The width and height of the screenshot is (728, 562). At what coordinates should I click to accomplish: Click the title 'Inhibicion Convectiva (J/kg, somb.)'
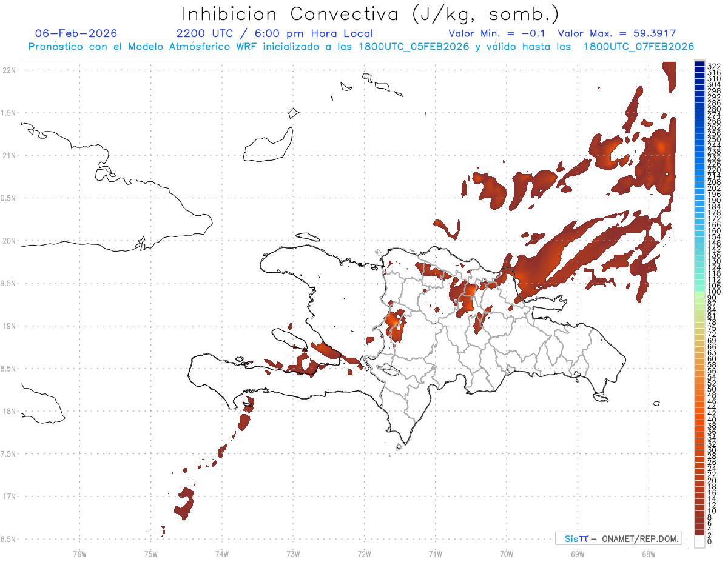371,14
